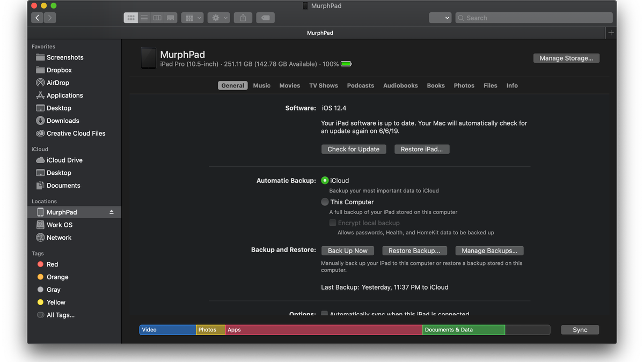Viewport: 644px width, 362px height.
Task: Open Network in the sidebar
Action: 74,238
